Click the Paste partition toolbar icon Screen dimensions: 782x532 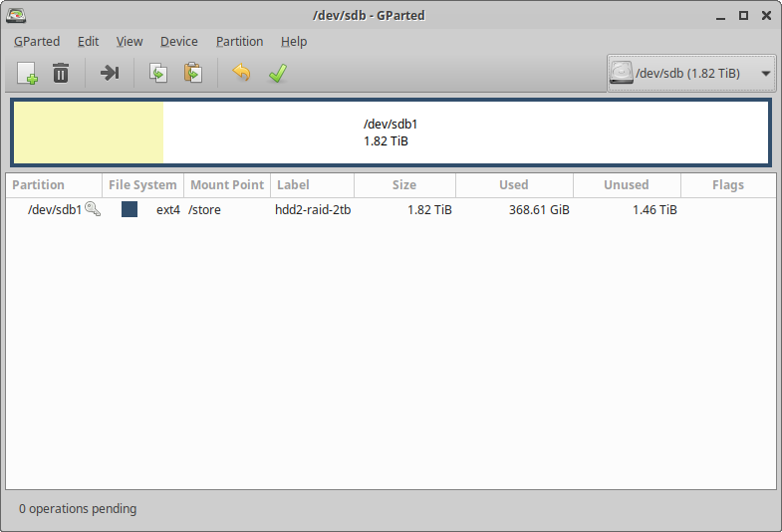point(193,74)
